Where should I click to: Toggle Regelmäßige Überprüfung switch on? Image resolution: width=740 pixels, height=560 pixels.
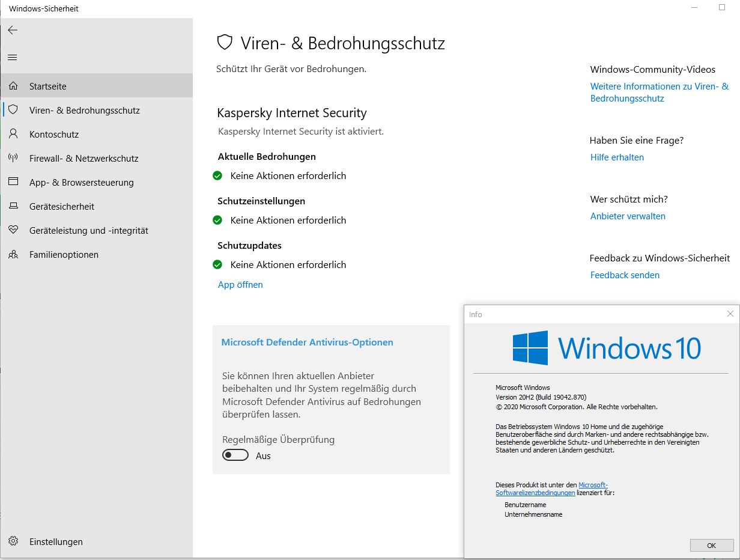[x=235, y=455]
